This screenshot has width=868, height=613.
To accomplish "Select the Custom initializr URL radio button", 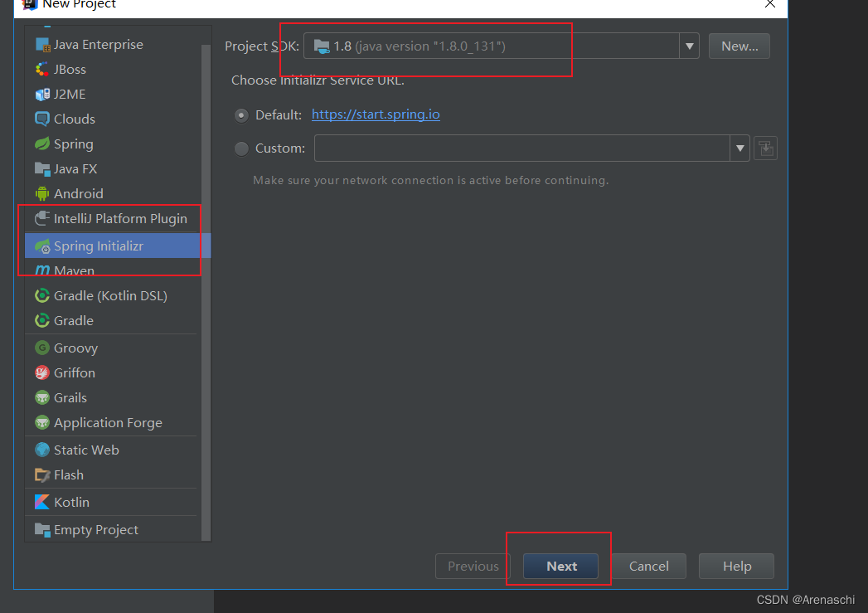I will point(240,148).
